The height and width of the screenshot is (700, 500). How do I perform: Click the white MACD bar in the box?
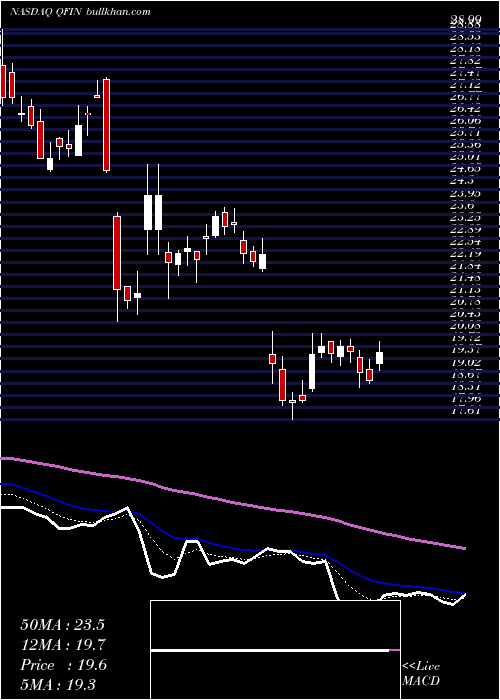click(x=270, y=651)
